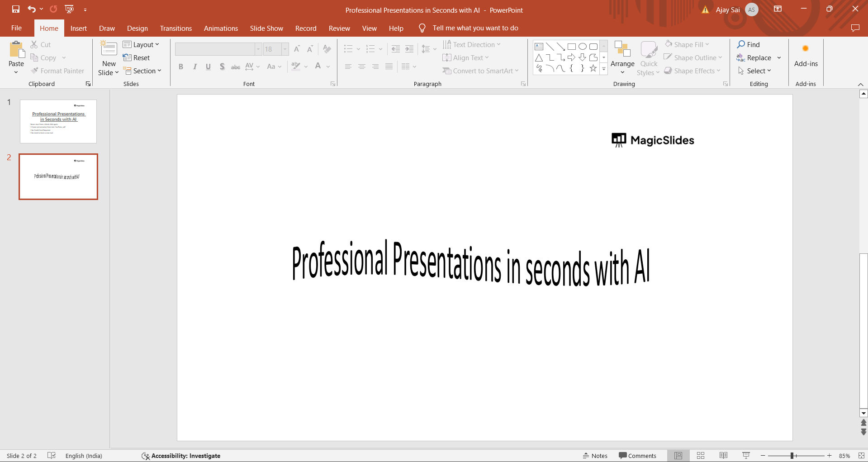868x462 pixels.
Task: Toggle Normal view button in status bar
Action: (x=678, y=456)
